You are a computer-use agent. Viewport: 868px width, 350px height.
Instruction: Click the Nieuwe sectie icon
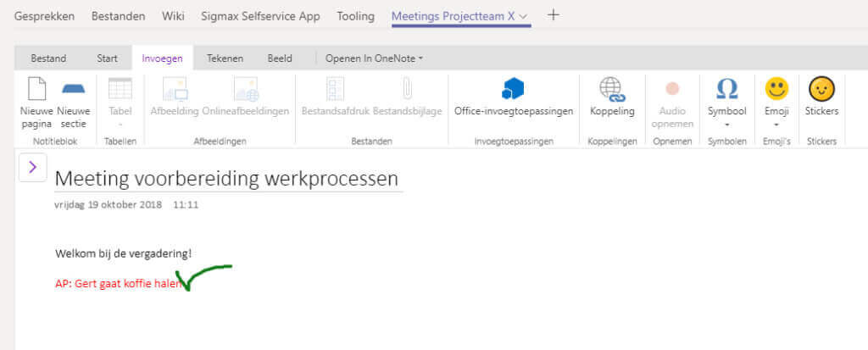[74, 89]
